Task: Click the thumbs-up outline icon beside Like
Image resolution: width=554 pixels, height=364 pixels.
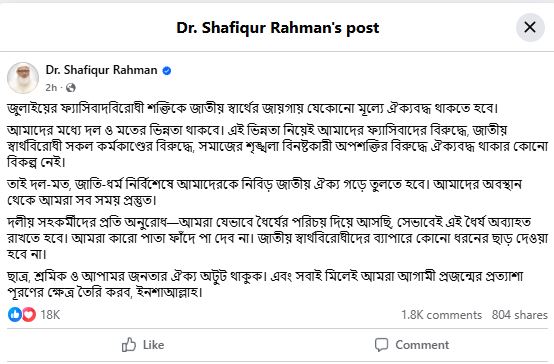Action: coord(129,345)
